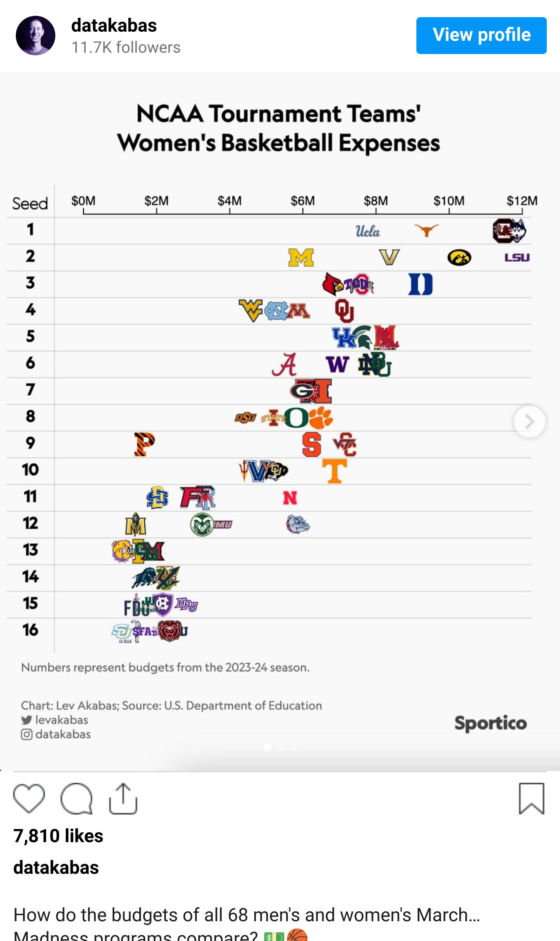Save the post with the bookmark icon
Viewport: 560px width, 941px height.
[531, 798]
